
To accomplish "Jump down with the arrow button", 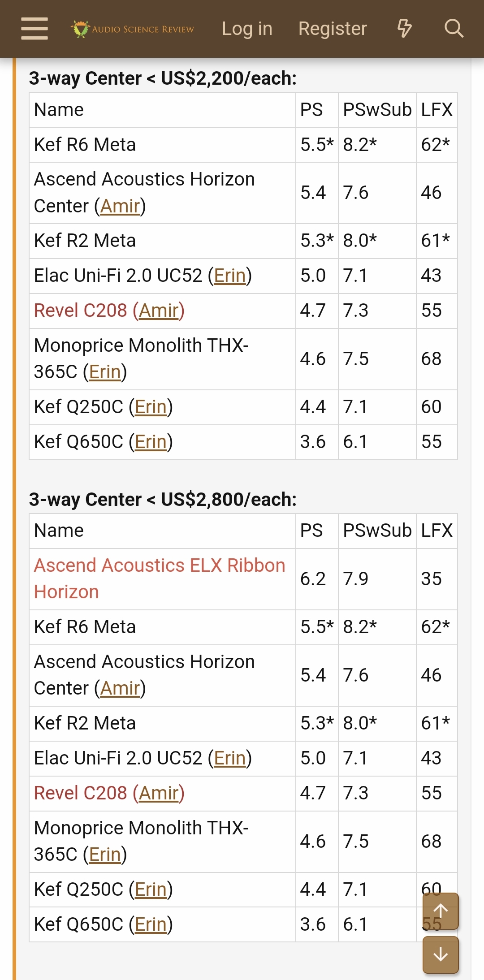I will click(x=441, y=954).
